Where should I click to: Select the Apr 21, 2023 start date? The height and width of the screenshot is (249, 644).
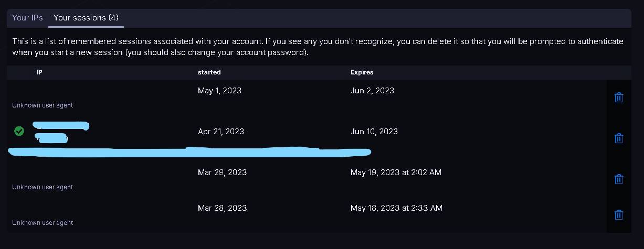click(220, 132)
